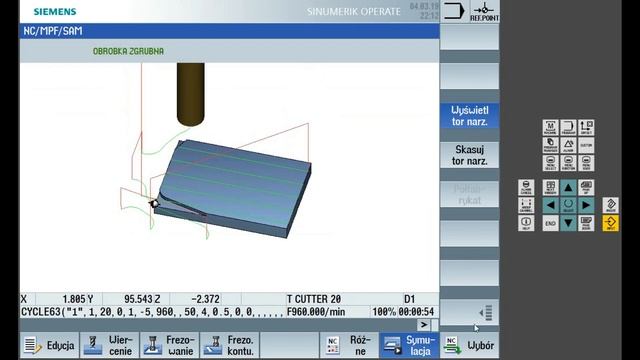Click the T CUTTER 20 tool field

point(313,299)
